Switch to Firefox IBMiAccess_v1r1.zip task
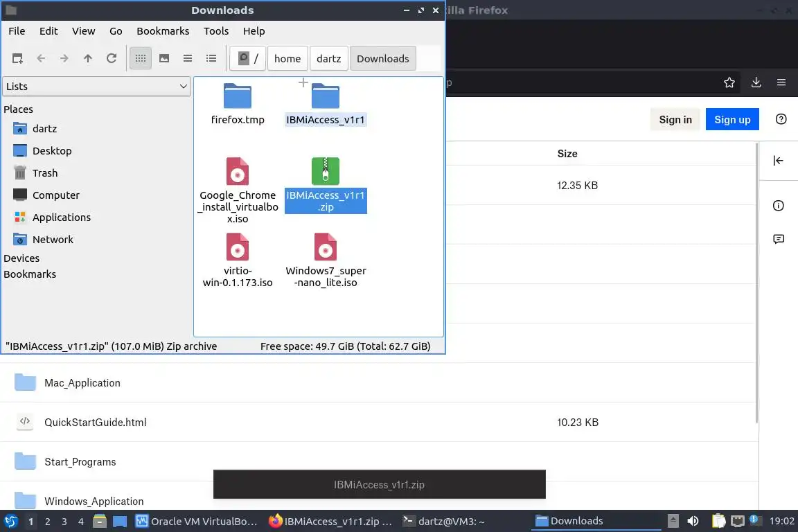This screenshot has width=798, height=532. (x=330, y=522)
